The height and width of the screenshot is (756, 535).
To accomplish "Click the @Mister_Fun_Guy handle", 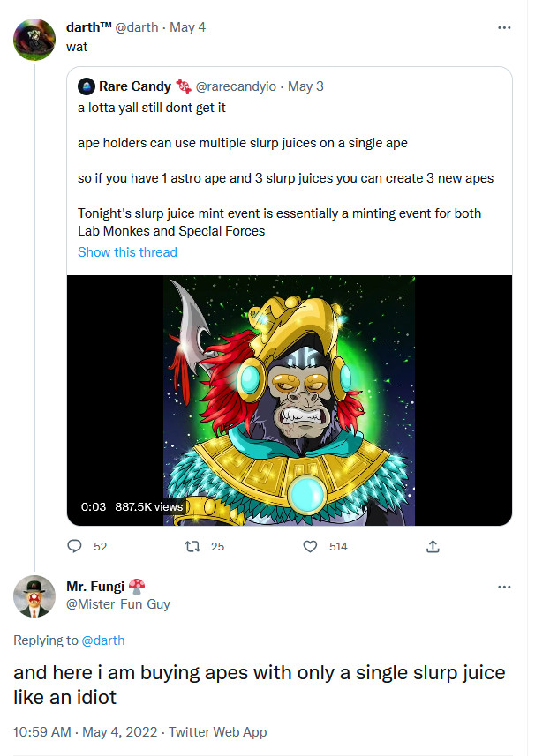I will tap(118, 604).
